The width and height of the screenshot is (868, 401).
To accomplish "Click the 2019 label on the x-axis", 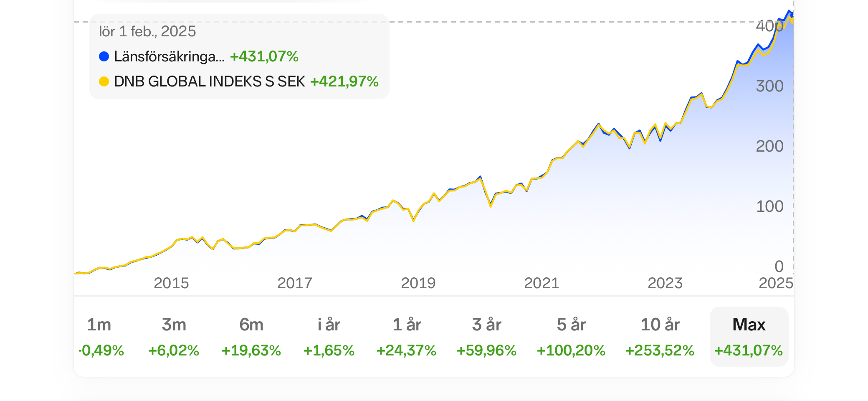I will coord(418,283).
